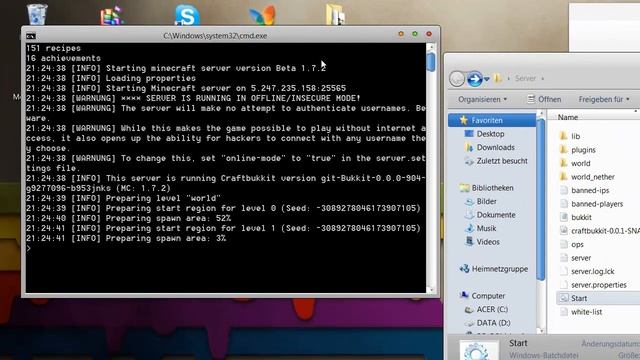Maximize the cmd.exe window
Screen dimensions: 640x360
(x=415, y=34)
